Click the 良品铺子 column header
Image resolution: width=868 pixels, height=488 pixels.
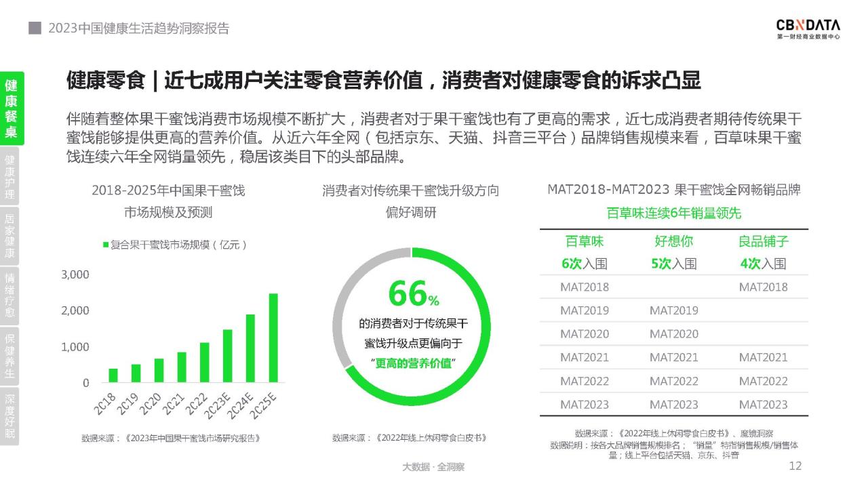click(764, 241)
